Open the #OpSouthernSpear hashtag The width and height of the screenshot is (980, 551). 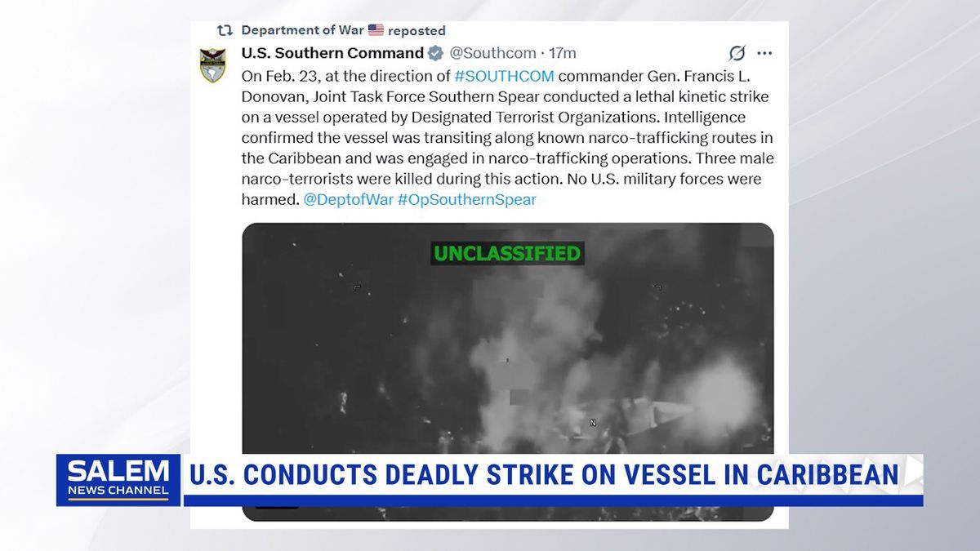pos(469,199)
